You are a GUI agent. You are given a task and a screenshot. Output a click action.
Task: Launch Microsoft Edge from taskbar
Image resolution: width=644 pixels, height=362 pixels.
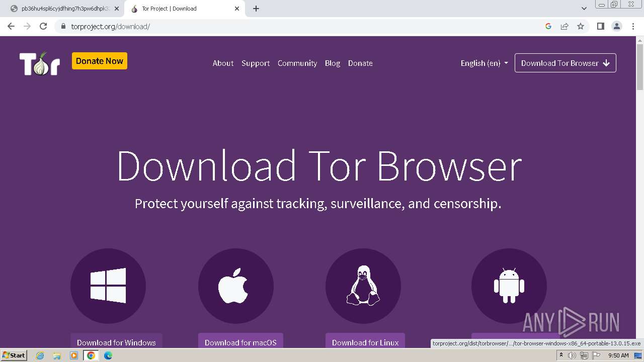click(x=108, y=355)
